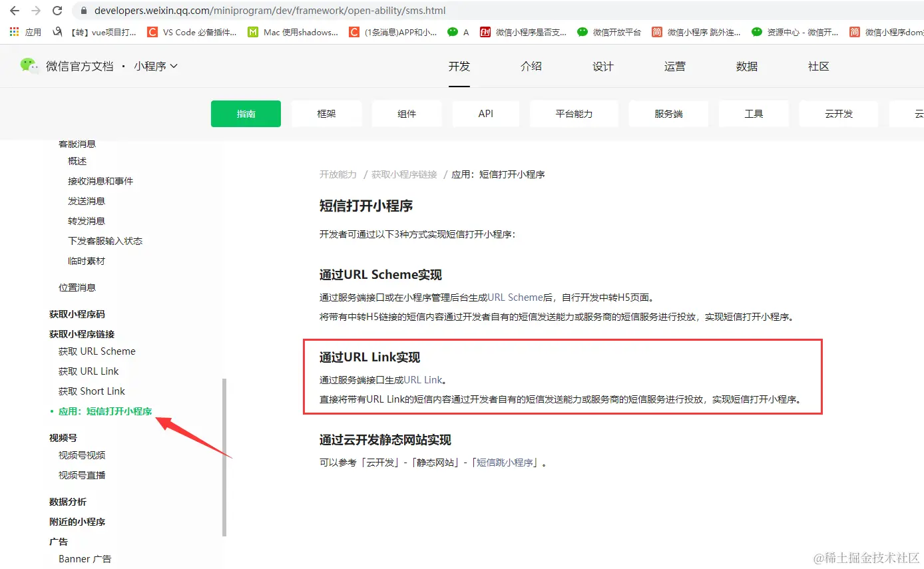The image size is (924, 569).
Task: Open Banner 广告 in the sidebar
Action: 85,559
